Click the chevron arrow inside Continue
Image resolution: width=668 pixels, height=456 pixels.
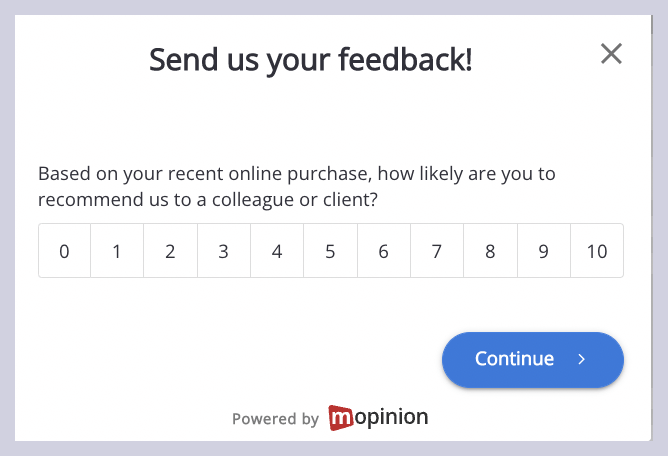pyautogui.click(x=582, y=359)
